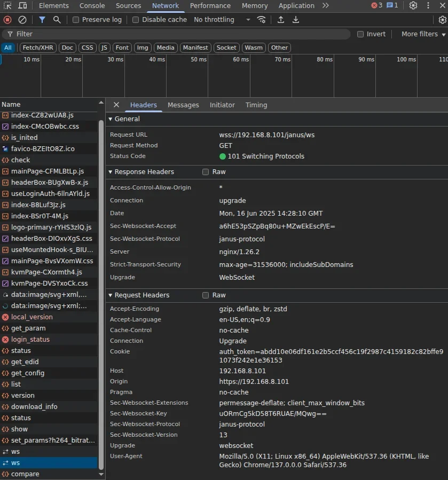Screen dimensions: 448x480
Task: Open network conditions wifi icon
Action: click(x=261, y=20)
